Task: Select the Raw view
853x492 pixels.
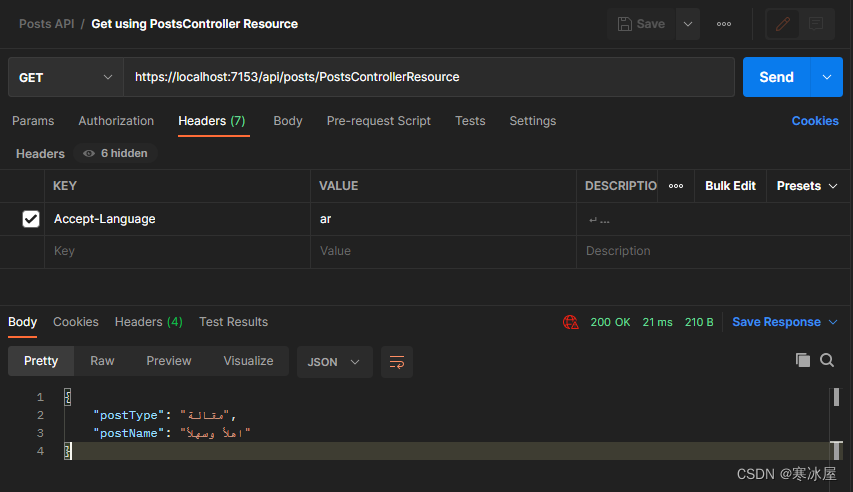Action: [x=102, y=361]
